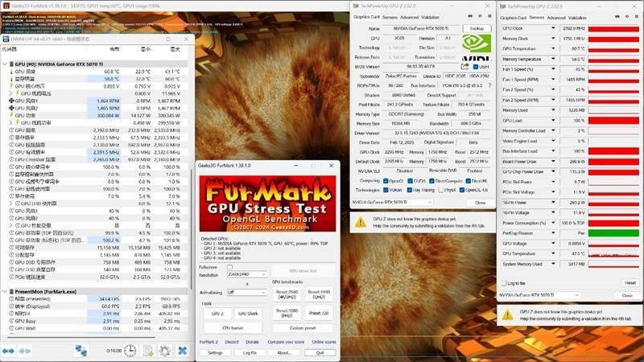Toggle UEFI checkbox in GPU-Z
Viewport: 644px width, 362px height.
(476, 67)
